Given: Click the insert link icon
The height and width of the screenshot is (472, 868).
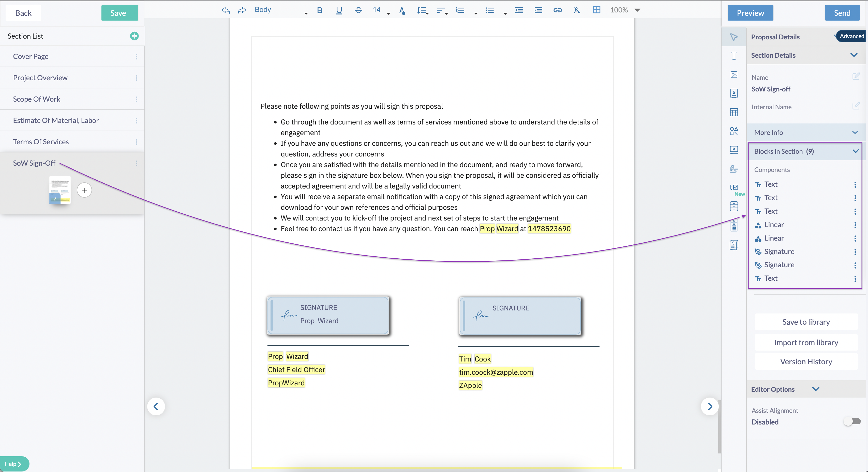Looking at the screenshot, I should pos(557,10).
